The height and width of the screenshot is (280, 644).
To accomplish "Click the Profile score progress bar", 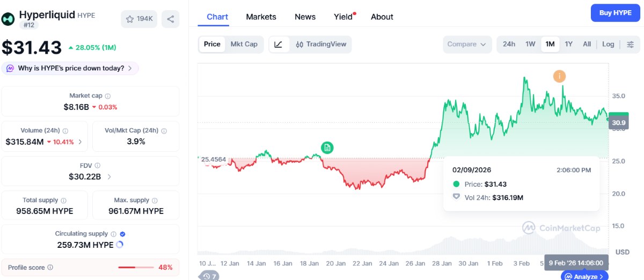I will (135, 267).
